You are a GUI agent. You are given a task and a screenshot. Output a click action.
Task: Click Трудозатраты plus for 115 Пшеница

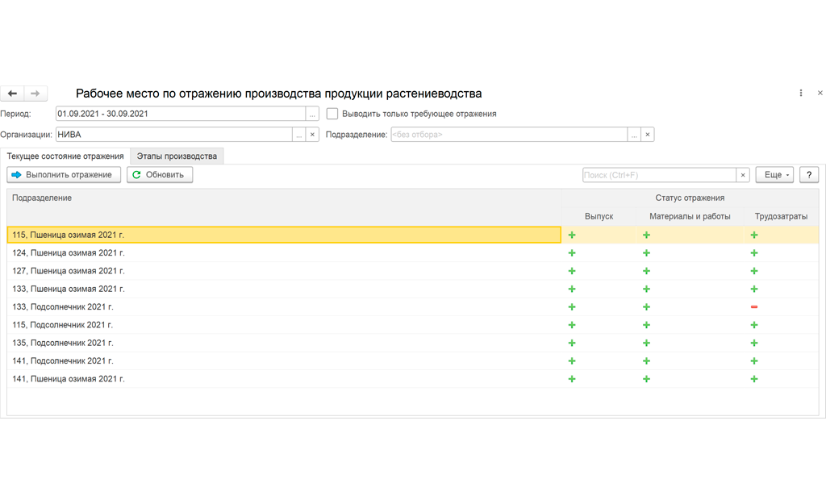754,235
